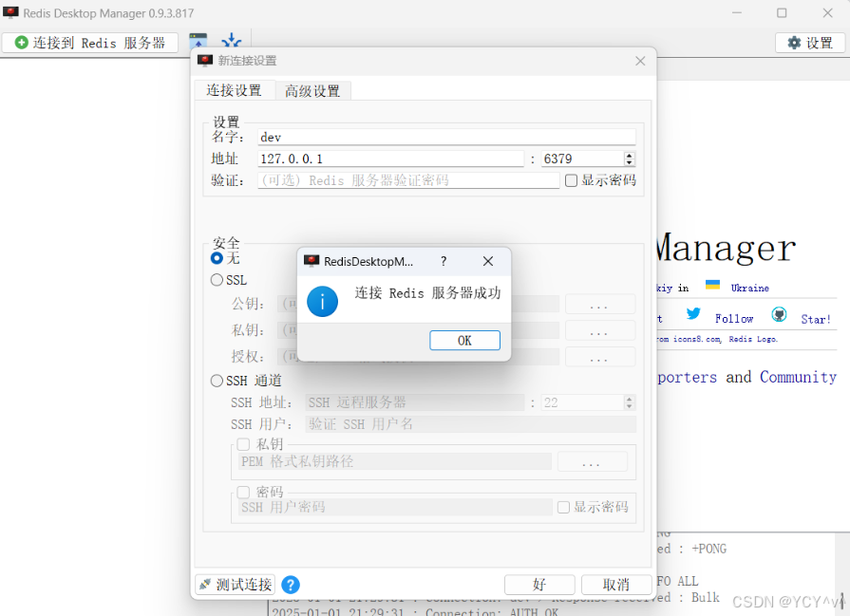Click the Ukraine flag icon
The width and height of the screenshot is (850, 616).
[712, 285]
